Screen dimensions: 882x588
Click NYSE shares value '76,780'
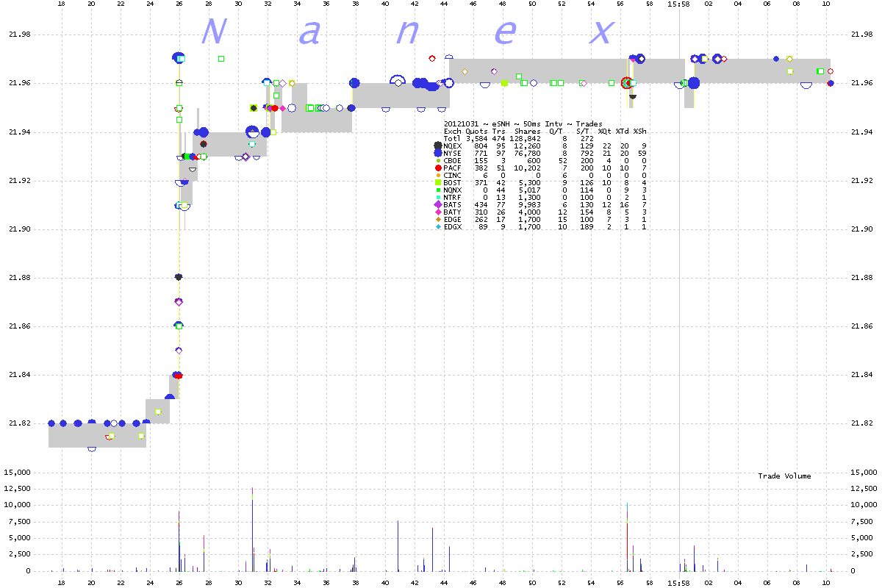point(527,153)
